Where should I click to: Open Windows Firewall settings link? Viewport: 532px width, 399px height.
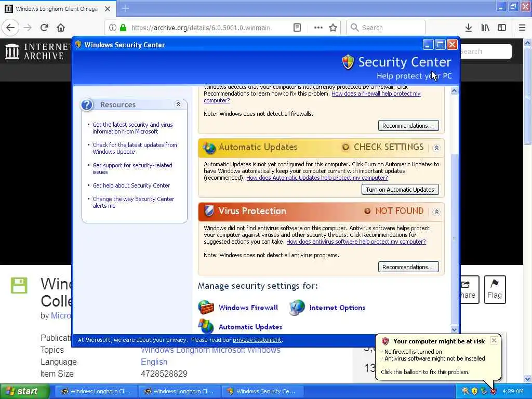tap(248, 308)
